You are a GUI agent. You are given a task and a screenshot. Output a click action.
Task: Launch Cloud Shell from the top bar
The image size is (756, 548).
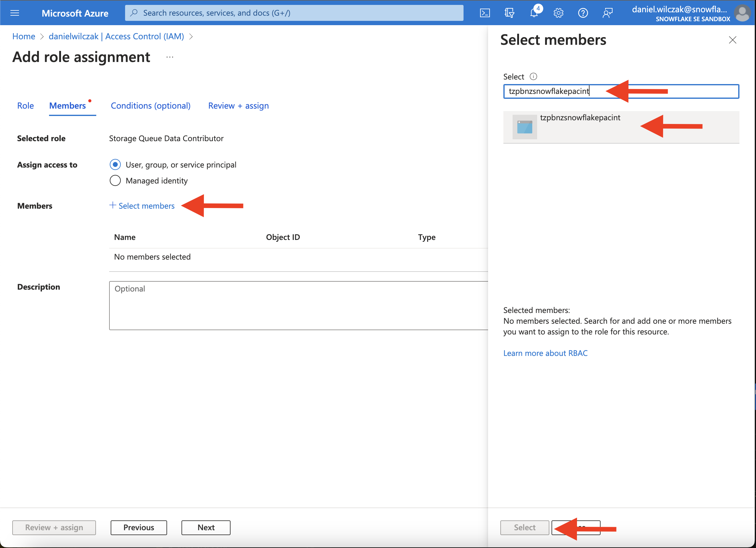(x=485, y=13)
